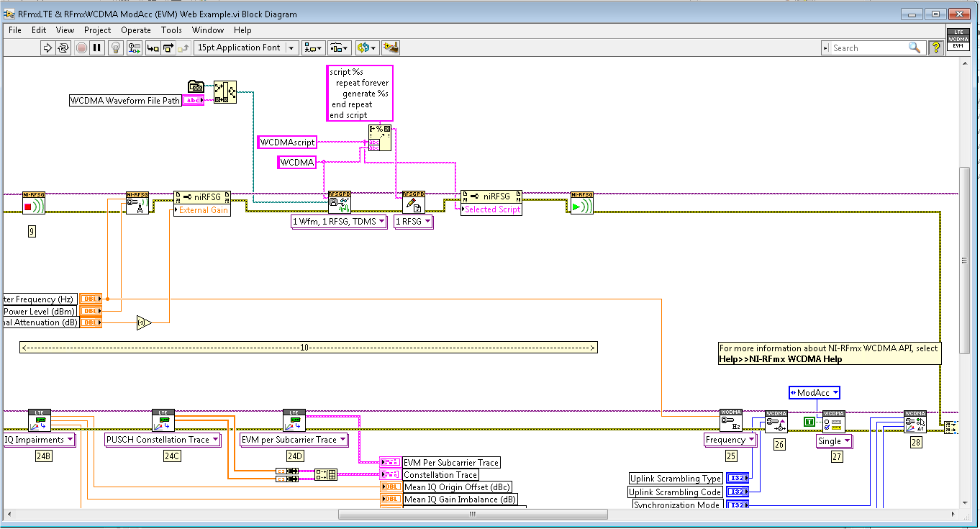This screenshot has height=529, width=980.
Task: Open the View menu
Action: tap(65, 30)
